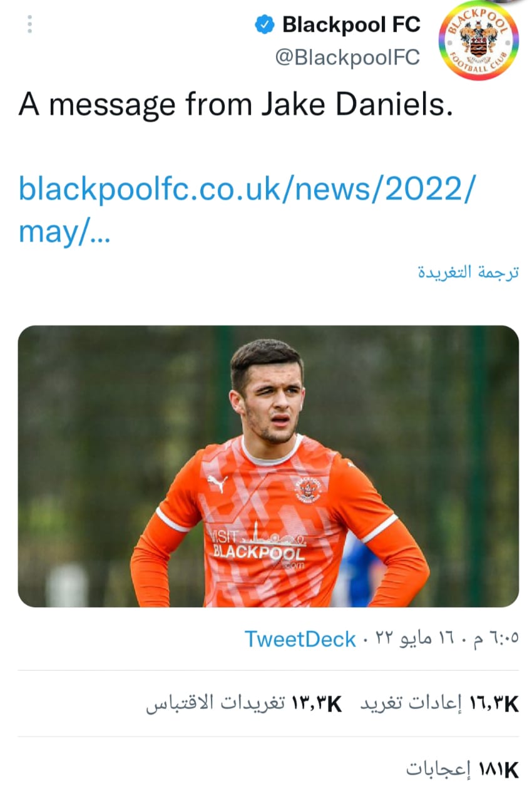Click the TweetDeck source label
Viewport: 532px width, 801px height.
click(x=300, y=639)
